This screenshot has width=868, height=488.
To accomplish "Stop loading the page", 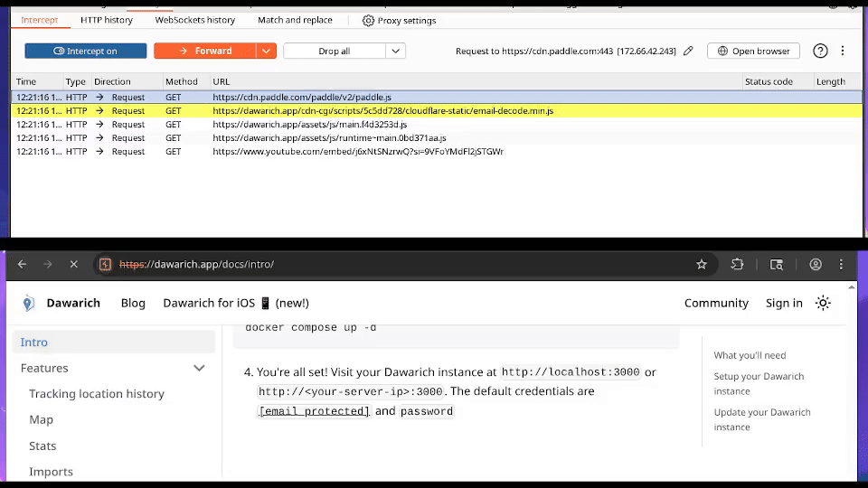I will (x=73, y=265).
